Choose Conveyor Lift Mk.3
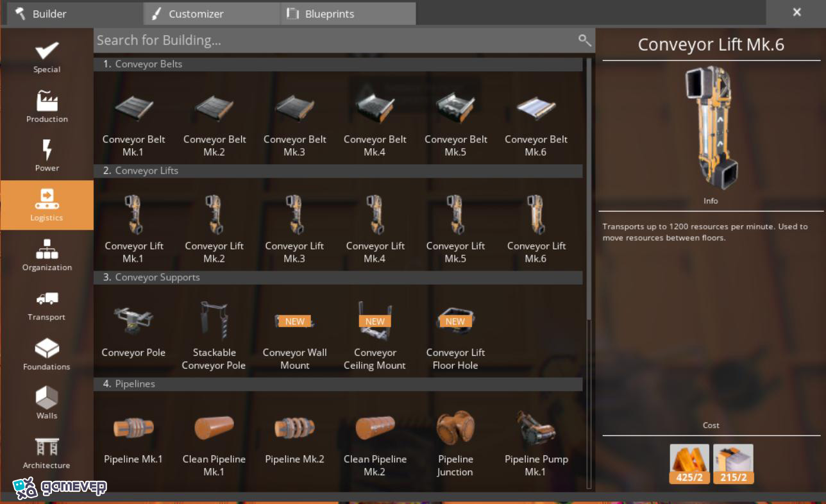The height and width of the screenshot is (504, 826). [x=295, y=226]
